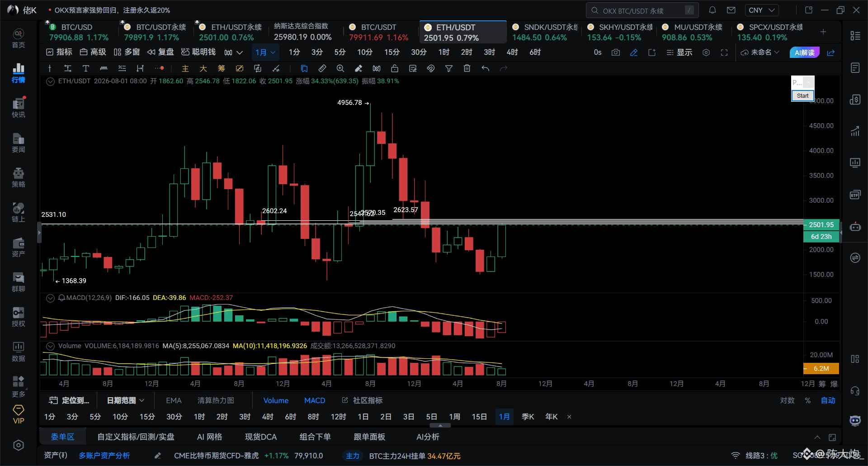Screen dimensions: 868x466
Task: Collapse the Volume indicator pane
Action: pyautogui.click(x=50, y=346)
